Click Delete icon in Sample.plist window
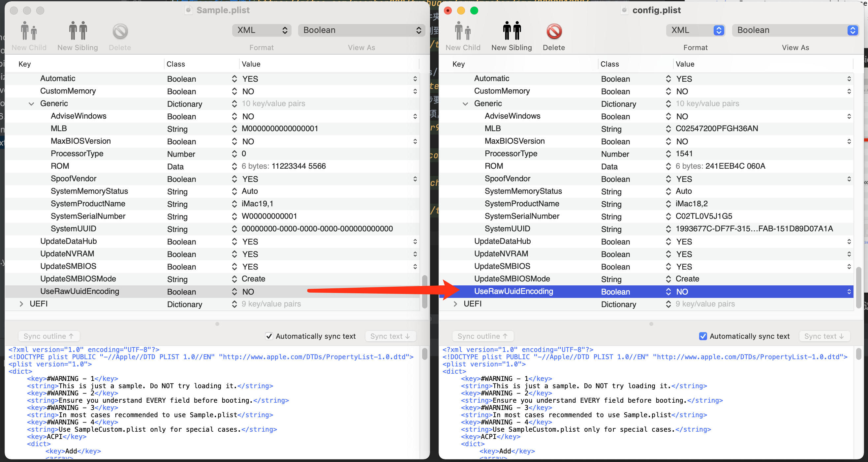Image resolution: width=868 pixels, height=462 pixels. [120, 31]
